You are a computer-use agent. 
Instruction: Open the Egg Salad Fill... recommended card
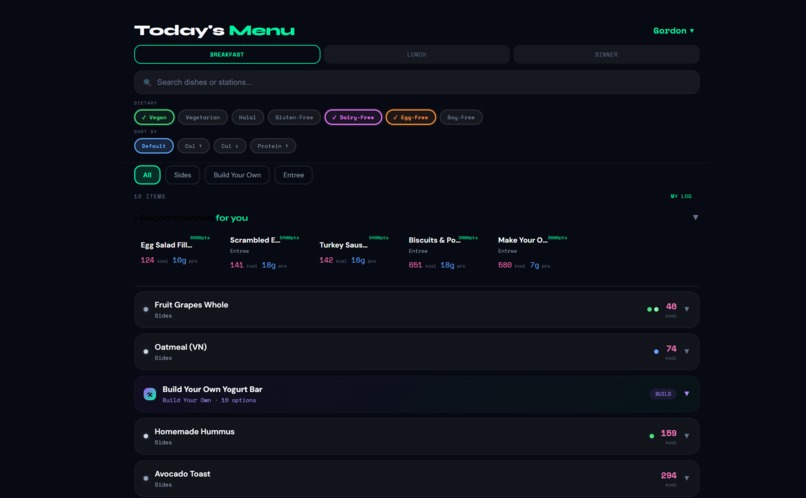(x=175, y=252)
